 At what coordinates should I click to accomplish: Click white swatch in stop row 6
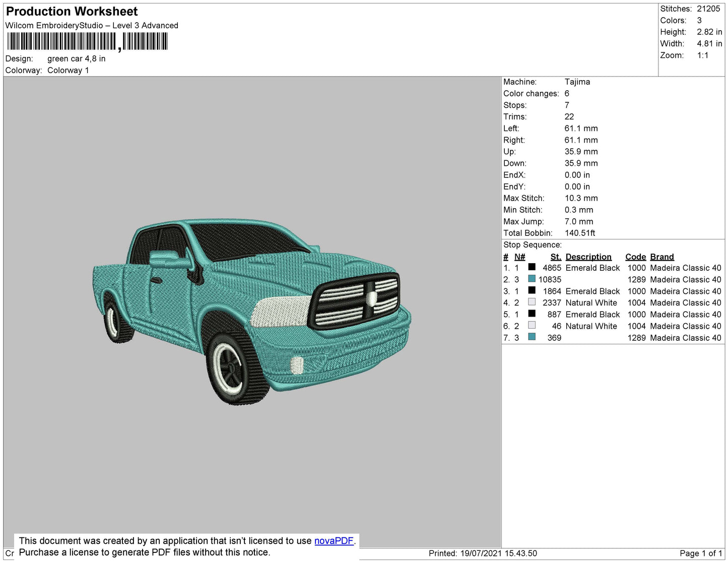pyautogui.click(x=532, y=325)
